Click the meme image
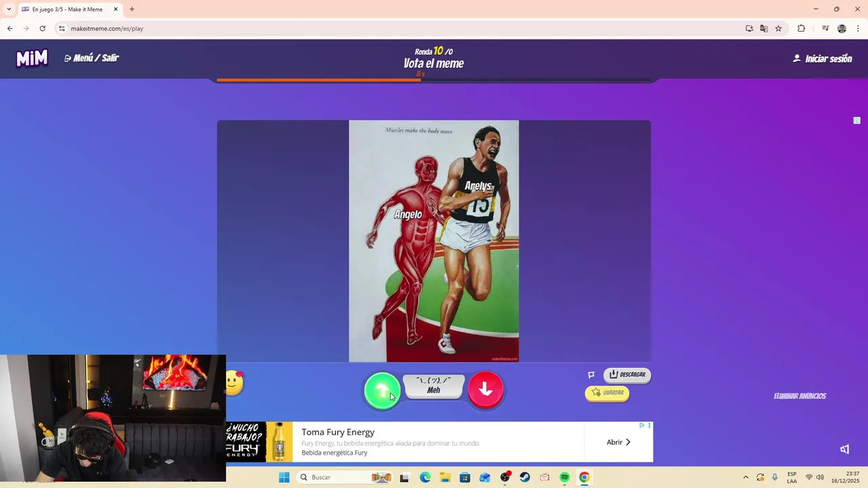This screenshot has height=488, width=868. [x=434, y=241]
